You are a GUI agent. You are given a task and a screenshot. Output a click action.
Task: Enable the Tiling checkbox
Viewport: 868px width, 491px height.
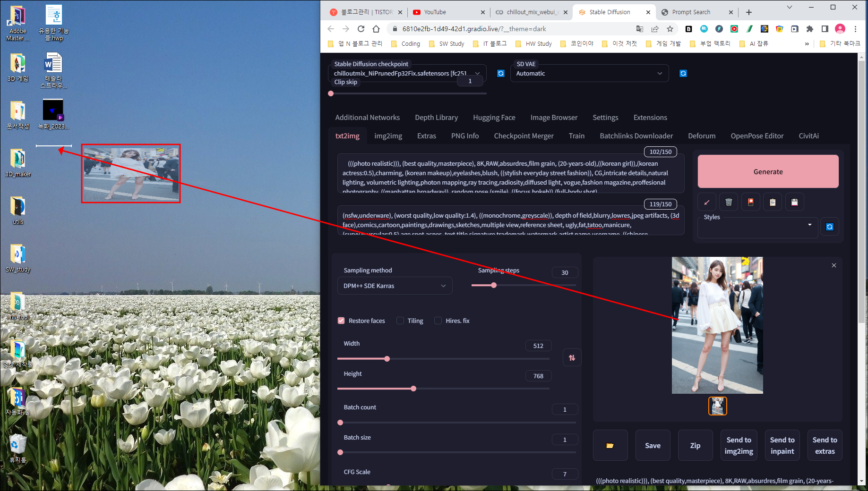point(400,321)
